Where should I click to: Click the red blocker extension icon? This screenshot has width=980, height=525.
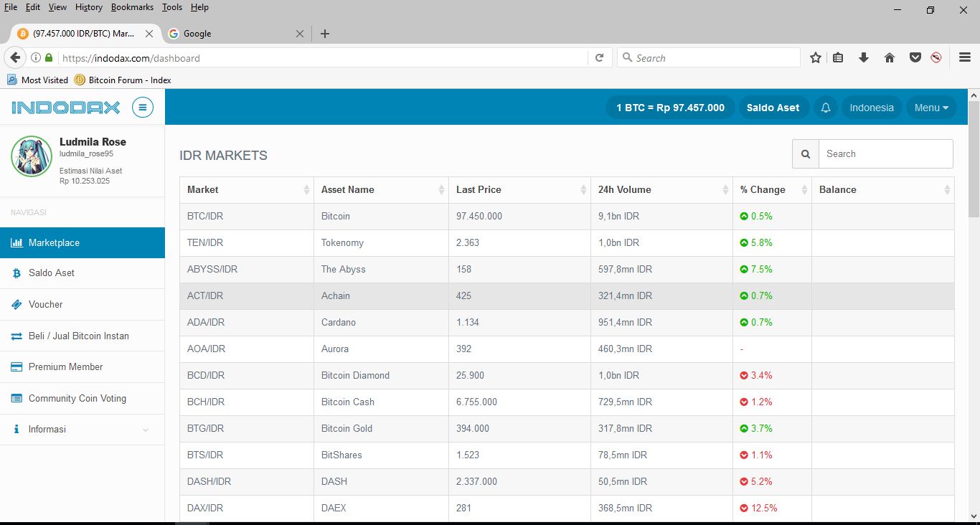pos(936,58)
